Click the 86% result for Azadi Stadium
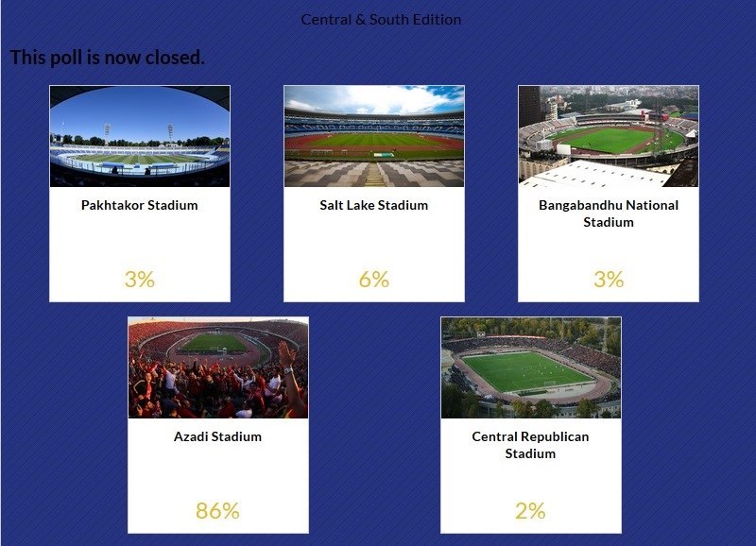The width and height of the screenshot is (756, 546). pyautogui.click(x=218, y=511)
